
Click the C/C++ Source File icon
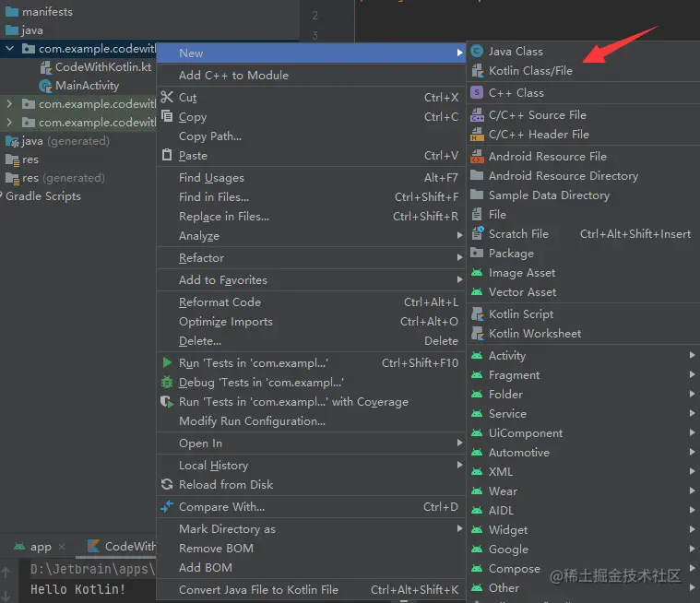point(477,114)
